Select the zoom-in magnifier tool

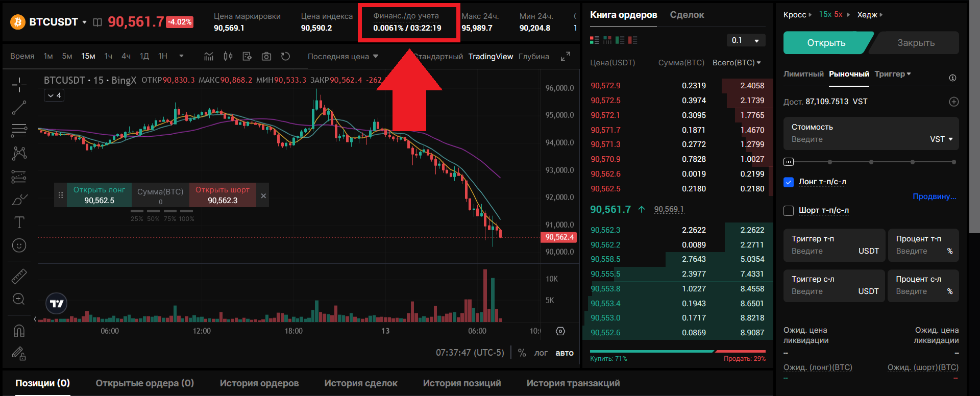click(19, 299)
